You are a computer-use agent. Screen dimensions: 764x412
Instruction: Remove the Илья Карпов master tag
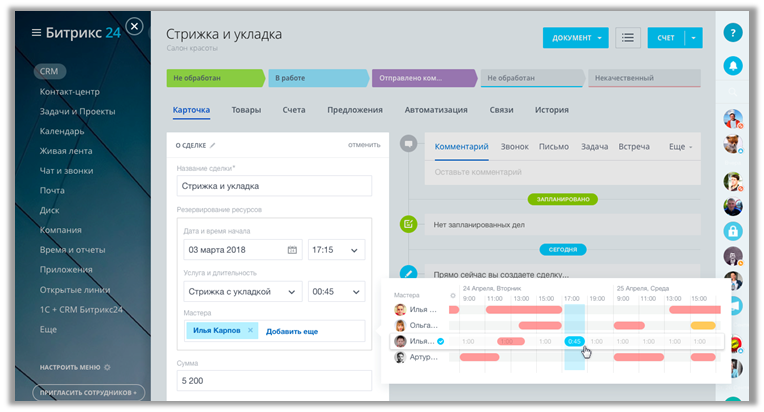251,330
